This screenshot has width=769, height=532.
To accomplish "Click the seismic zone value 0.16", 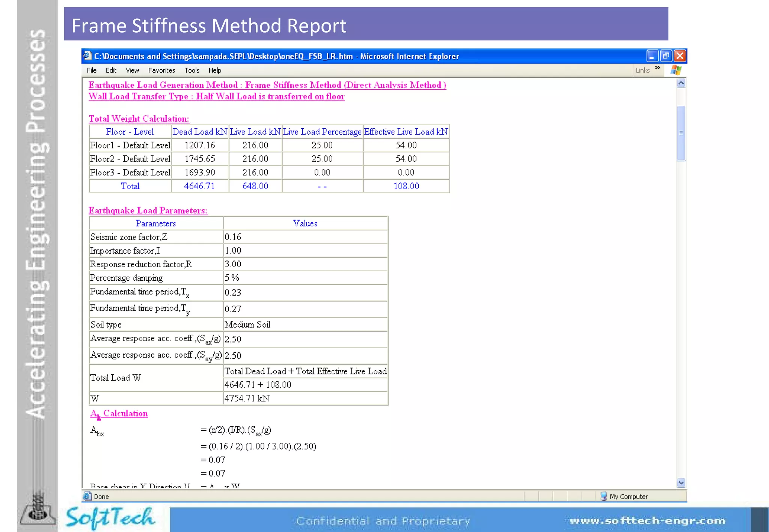I will (x=233, y=237).
